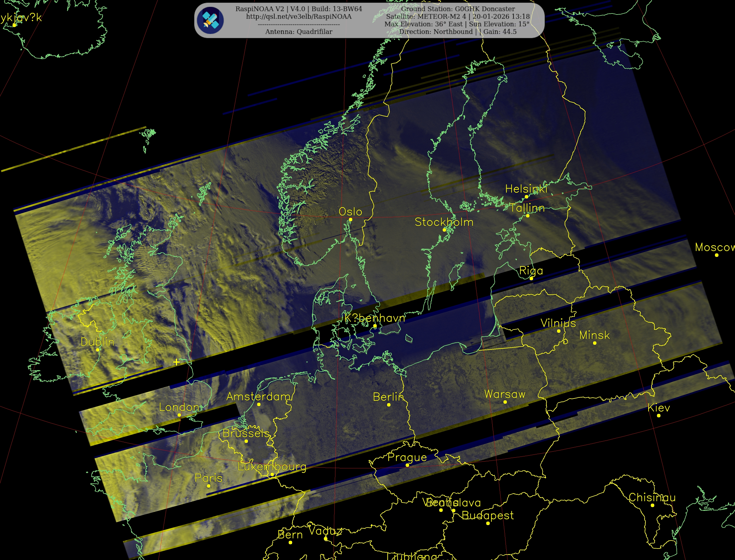The height and width of the screenshot is (560, 735).
Task: Click the Ground Station G0GHK Doncaster text
Action: click(x=458, y=9)
